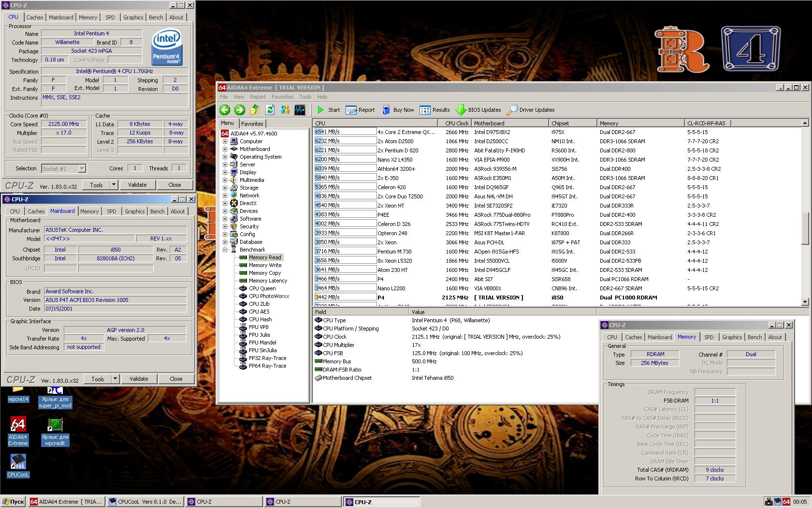Select the FPU Julia benchmark

click(x=259, y=335)
